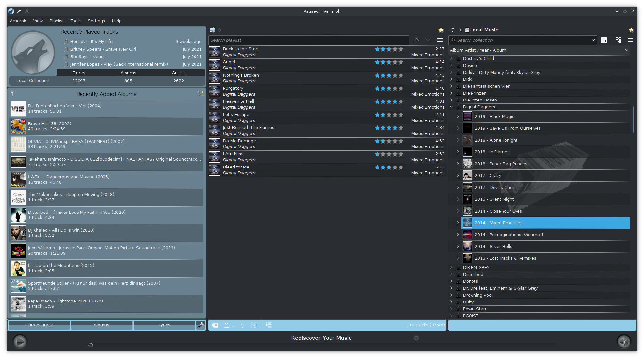Clear the playlist with backspace icon
644x358 pixels.
pyautogui.click(x=215, y=325)
